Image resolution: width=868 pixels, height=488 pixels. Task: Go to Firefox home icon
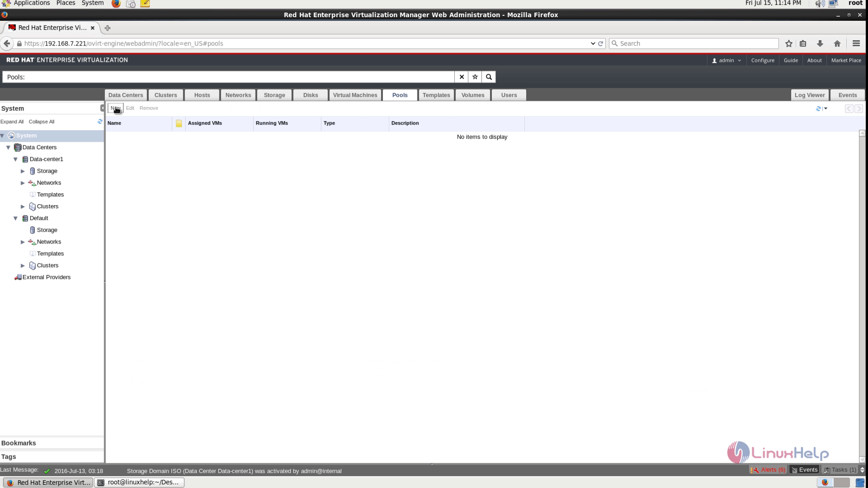pos(837,43)
